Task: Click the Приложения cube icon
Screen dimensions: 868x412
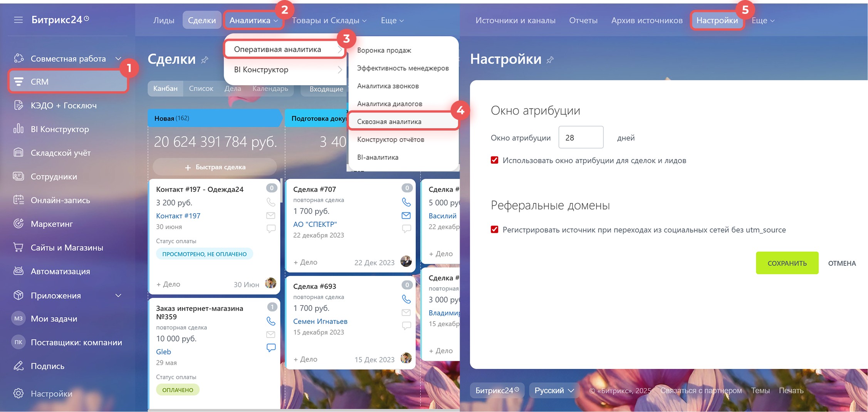Action: point(18,295)
